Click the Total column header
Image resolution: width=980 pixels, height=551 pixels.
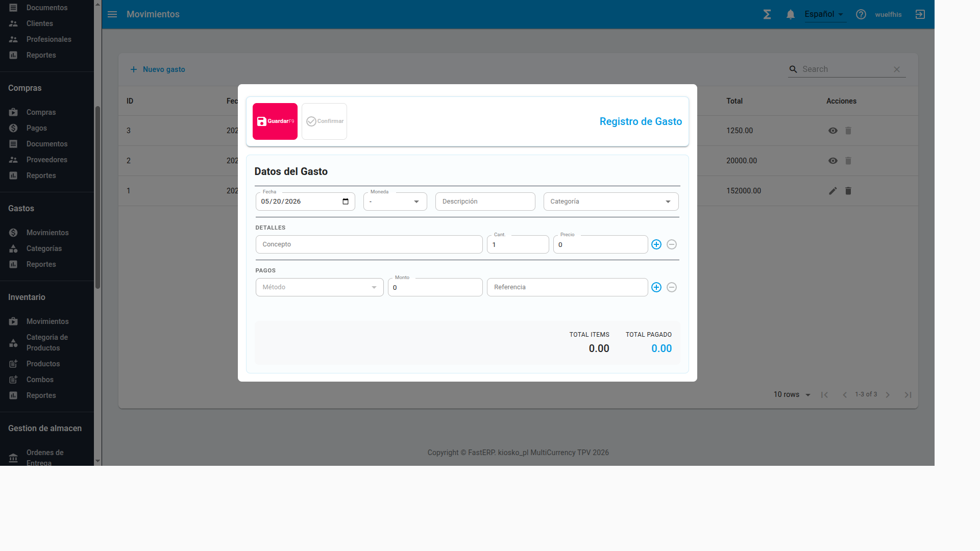pos(734,101)
